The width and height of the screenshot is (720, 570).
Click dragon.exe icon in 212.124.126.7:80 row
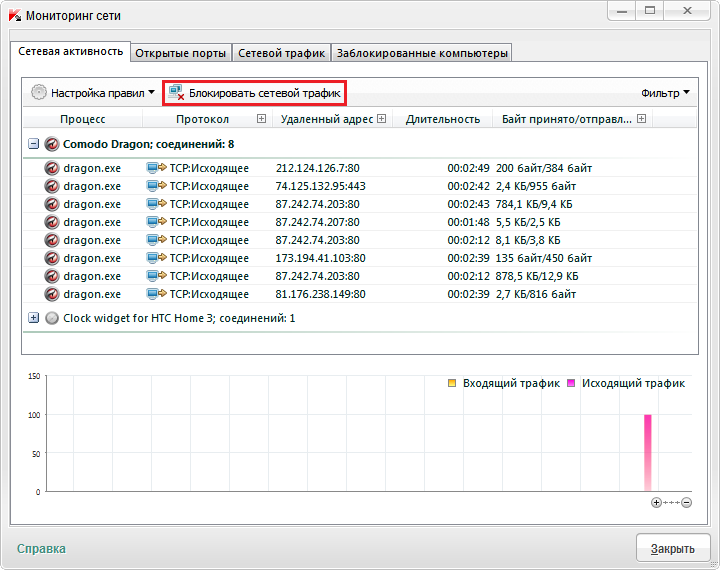click(52, 168)
